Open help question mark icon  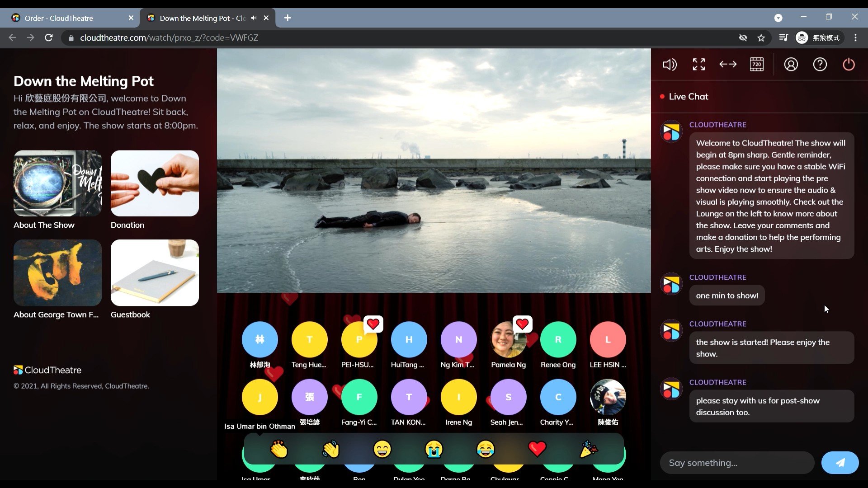point(820,65)
